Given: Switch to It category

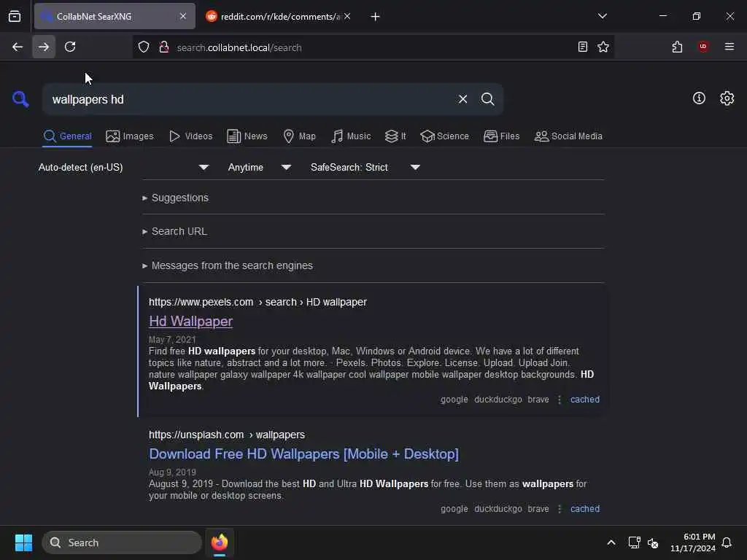Looking at the screenshot, I should (395, 136).
